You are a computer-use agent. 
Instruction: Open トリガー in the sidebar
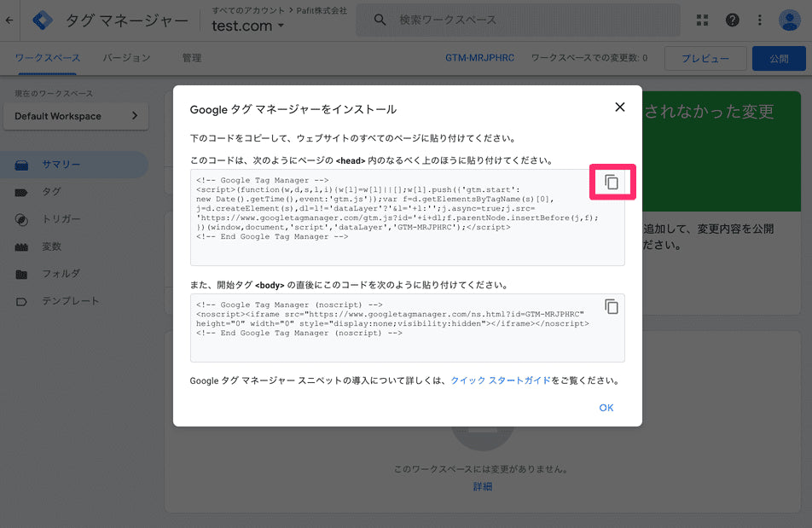tap(61, 219)
